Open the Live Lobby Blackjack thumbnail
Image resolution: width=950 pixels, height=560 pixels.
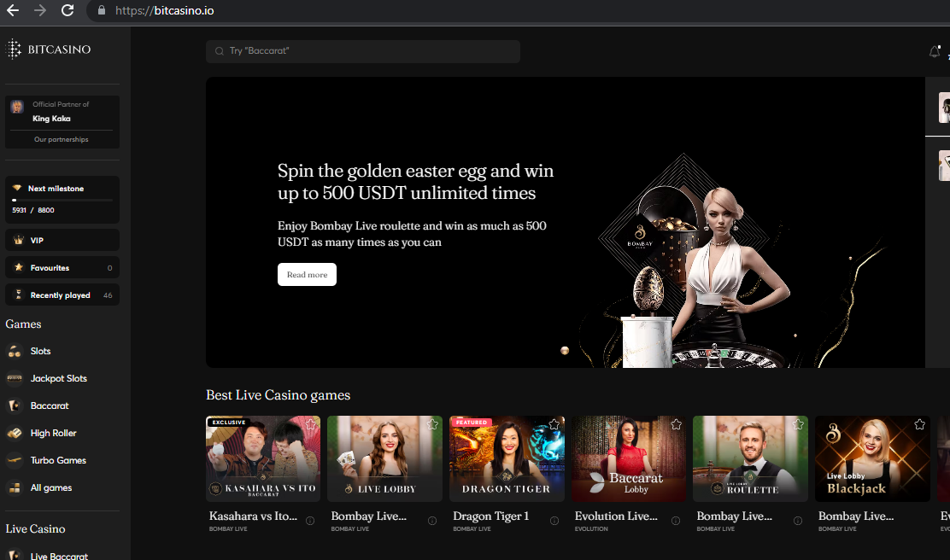click(872, 458)
